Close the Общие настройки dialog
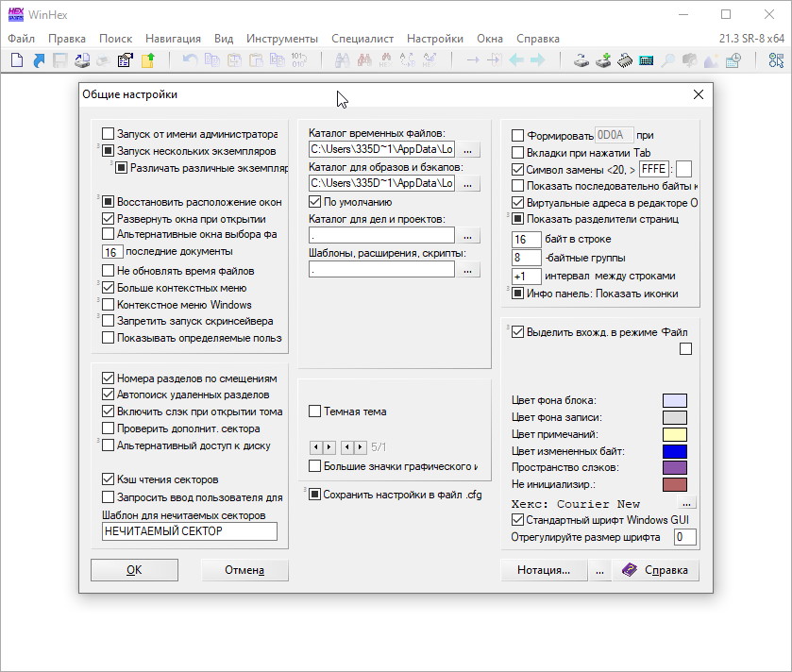 (x=698, y=94)
